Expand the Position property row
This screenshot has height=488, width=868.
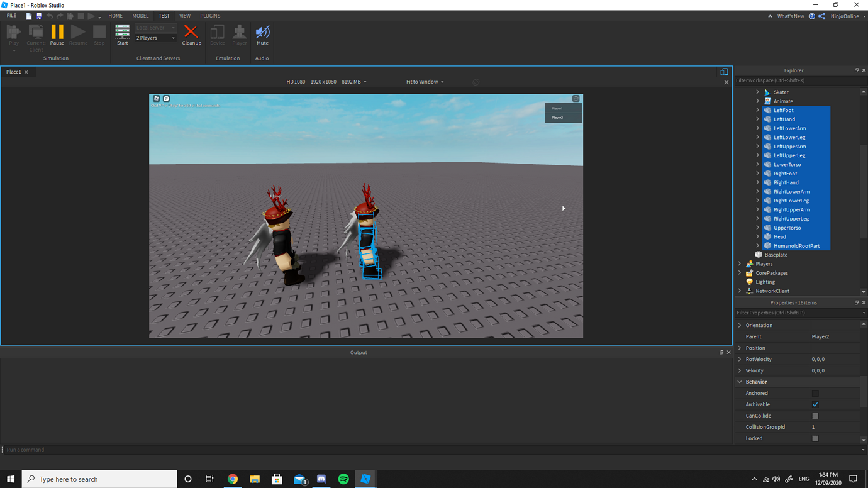coord(739,348)
